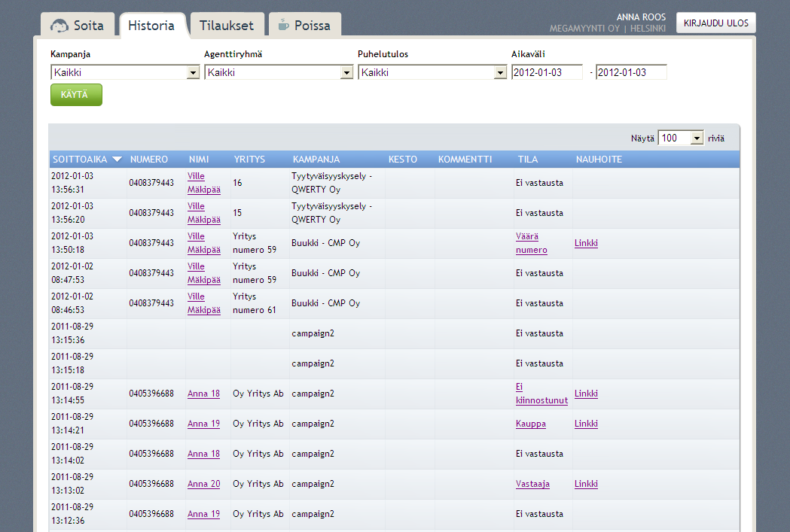This screenshot has width=790, height=532.
Task: Switch to the Historia tab
Action: click(151, 26)
